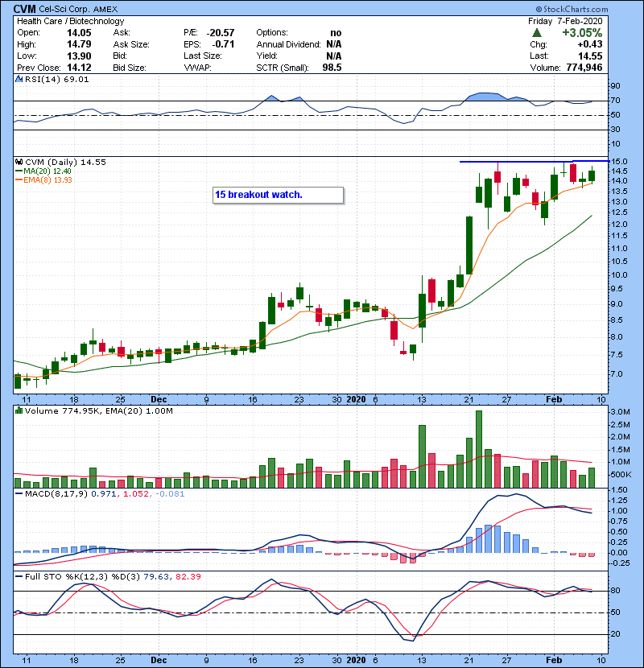Viewport: 644px width, 668px height.
Task: Click the MACD histogram value -0.081
Action: [x=170, y=494]
